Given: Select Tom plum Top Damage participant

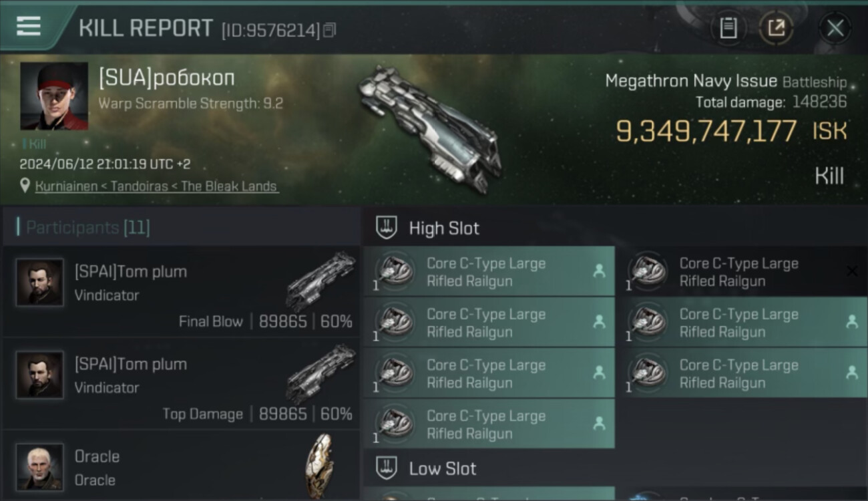Looking at the screenshot, I should [x=181, y=384].
